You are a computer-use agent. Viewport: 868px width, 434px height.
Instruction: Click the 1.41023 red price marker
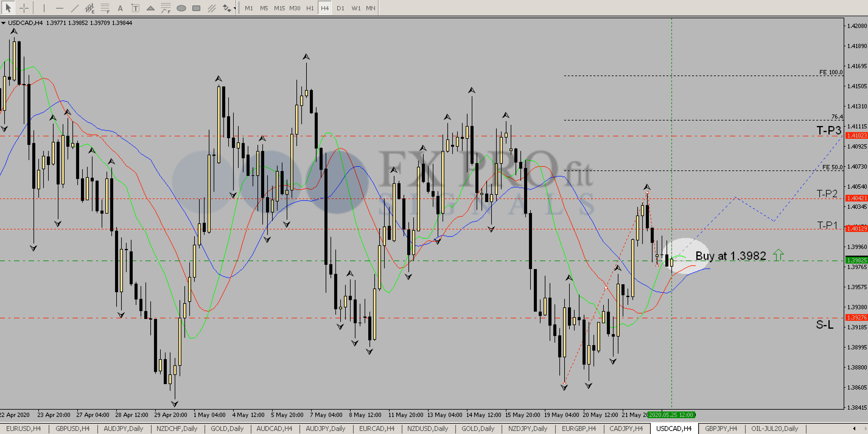856,135
